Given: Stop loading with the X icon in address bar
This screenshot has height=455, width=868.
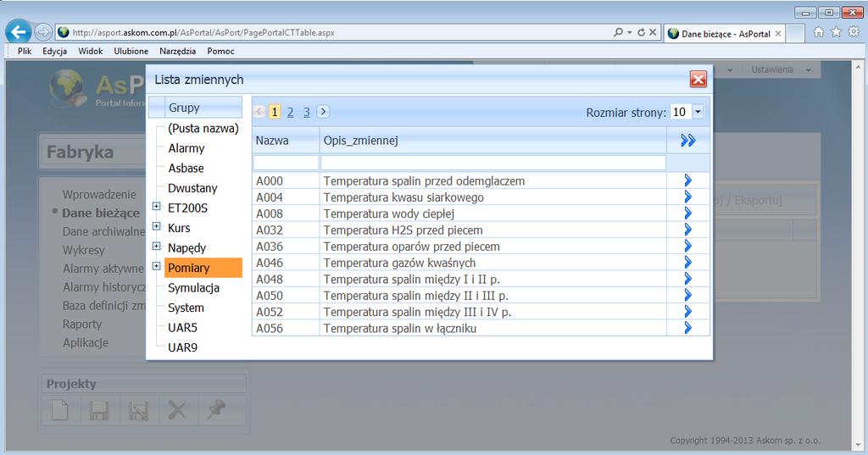Looking at the screenshot, I should point(653,33).
